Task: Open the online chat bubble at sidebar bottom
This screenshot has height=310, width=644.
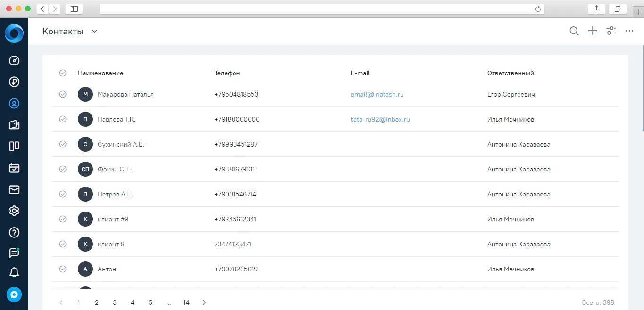Action: pos(14,294)
